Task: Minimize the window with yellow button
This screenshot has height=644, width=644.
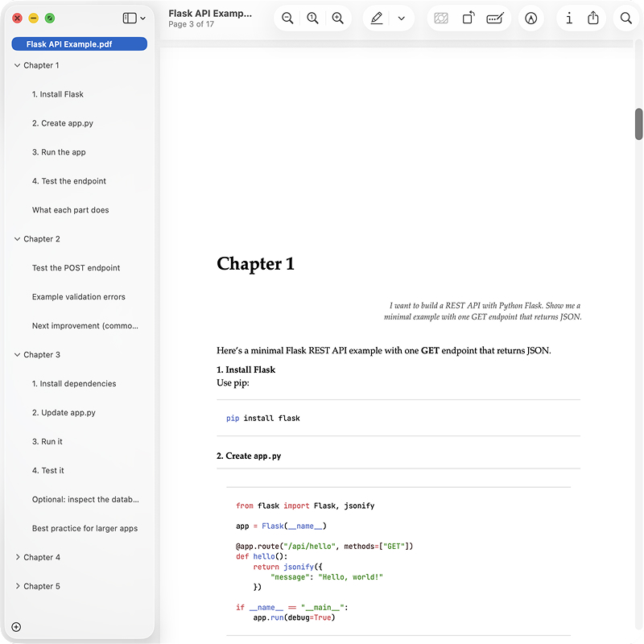Action: tap(34, 18)
